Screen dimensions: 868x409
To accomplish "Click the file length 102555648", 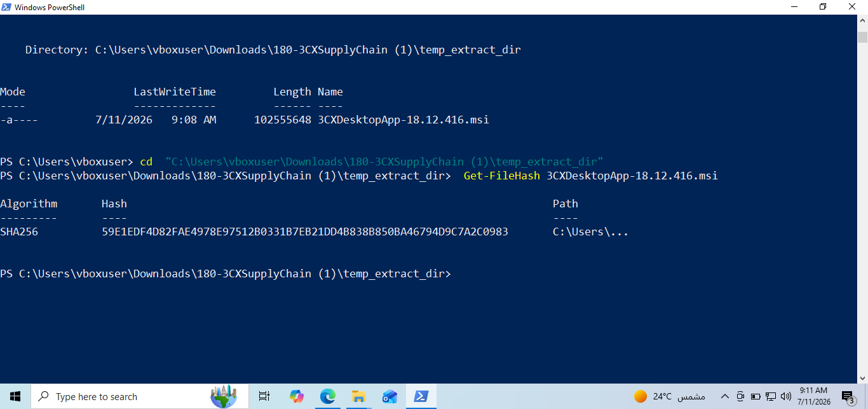I will coord(283,120).
